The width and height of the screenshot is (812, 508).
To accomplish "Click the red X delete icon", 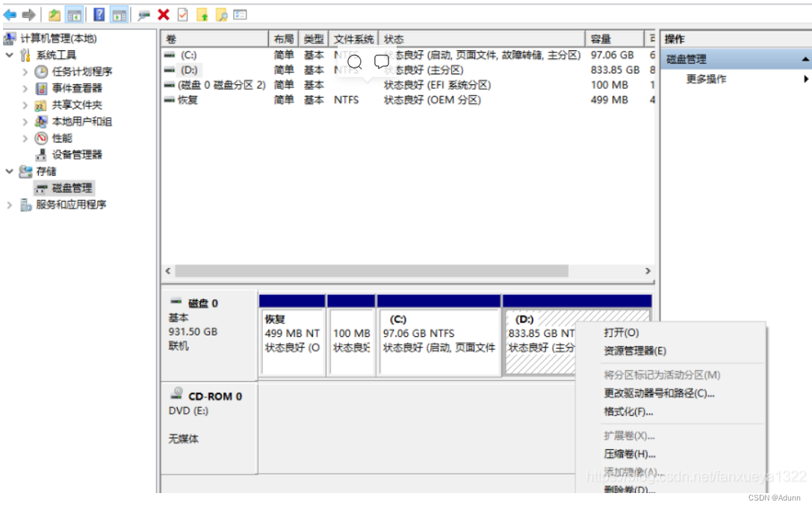I will [x=164, y=14].
